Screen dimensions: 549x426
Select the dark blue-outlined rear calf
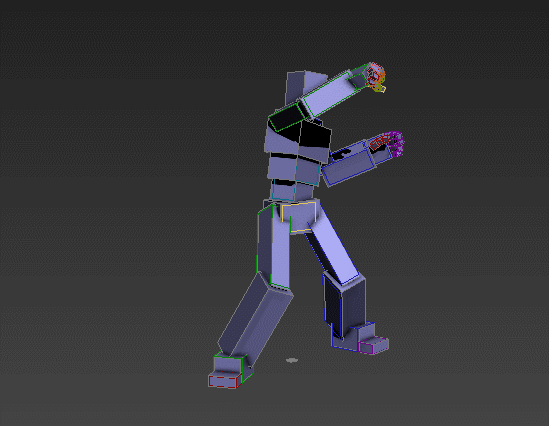pos(344,304)
